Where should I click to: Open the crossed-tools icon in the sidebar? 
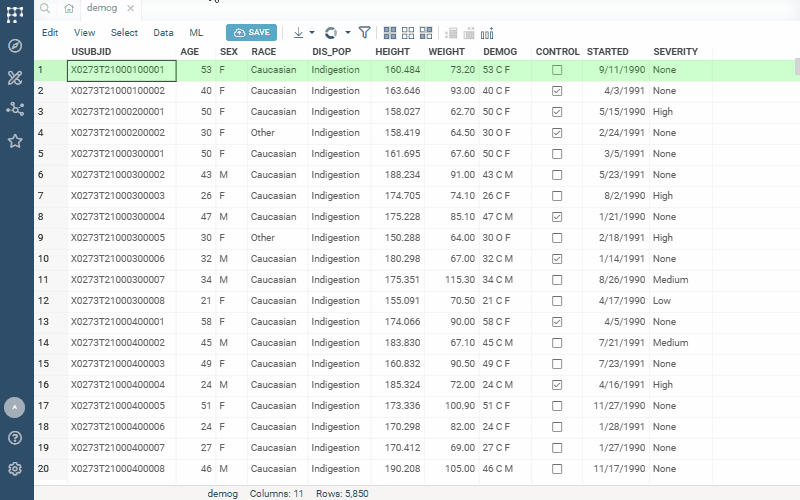click(x=15, y=78)
